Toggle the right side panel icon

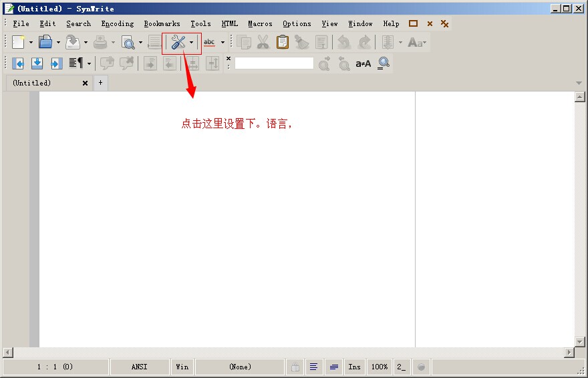(56, 63)
